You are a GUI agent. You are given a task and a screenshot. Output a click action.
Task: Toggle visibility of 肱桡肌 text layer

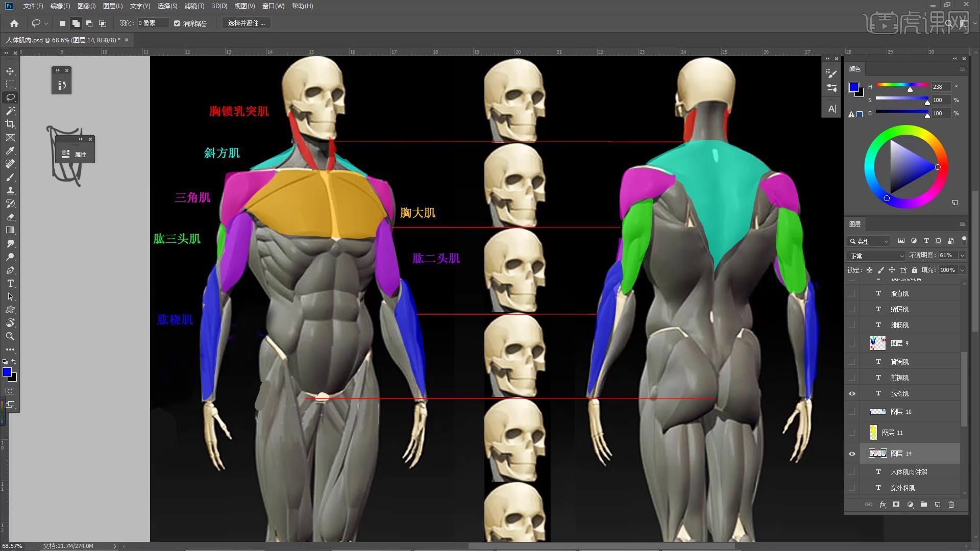pyautogui.click(x=852, y=393)
